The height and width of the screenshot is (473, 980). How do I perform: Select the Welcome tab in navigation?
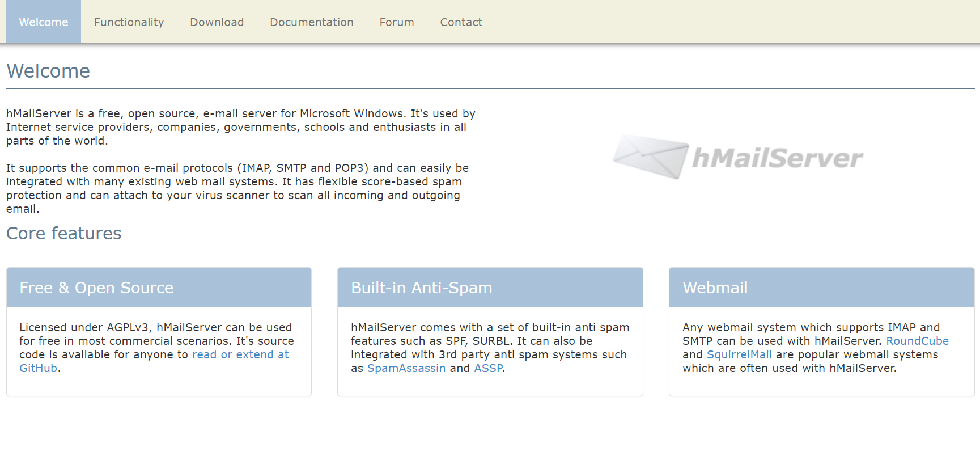(44, 22)
